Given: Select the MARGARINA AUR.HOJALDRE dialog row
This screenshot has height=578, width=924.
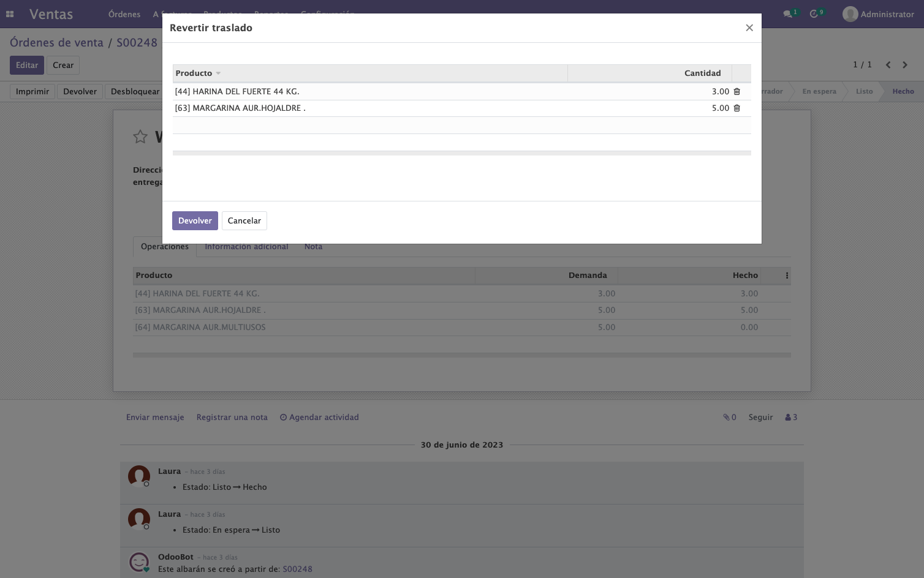Looking at the screenshot, I should pyautogui.click(x=461, y=108).
